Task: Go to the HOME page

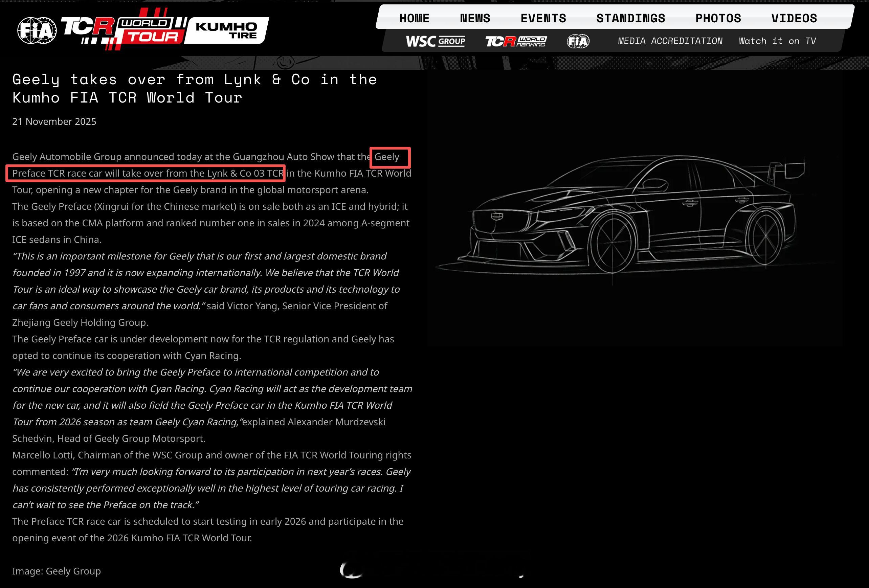Action: 414,18
